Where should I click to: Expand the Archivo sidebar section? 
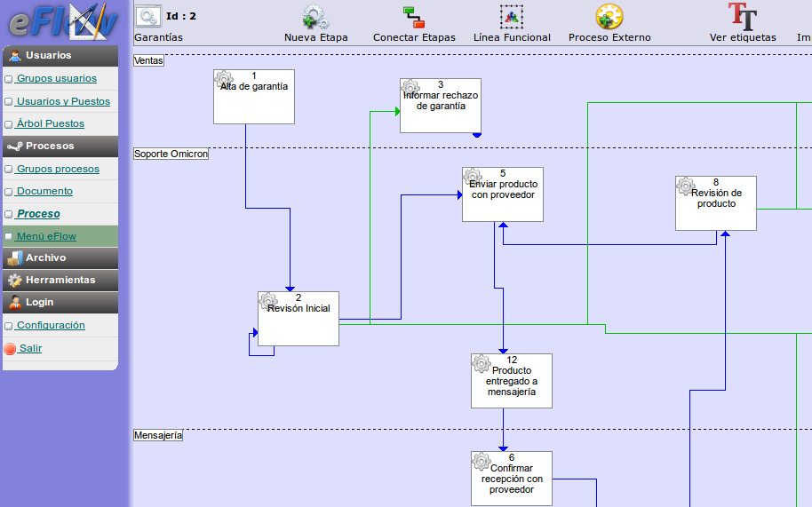click(x=60, y=257)
